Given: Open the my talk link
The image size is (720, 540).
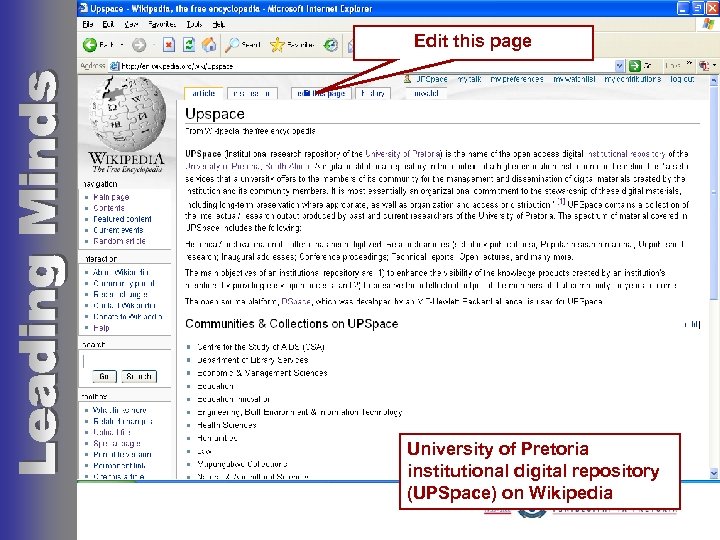Looking at the screenshot, I should tap(469, 79).
